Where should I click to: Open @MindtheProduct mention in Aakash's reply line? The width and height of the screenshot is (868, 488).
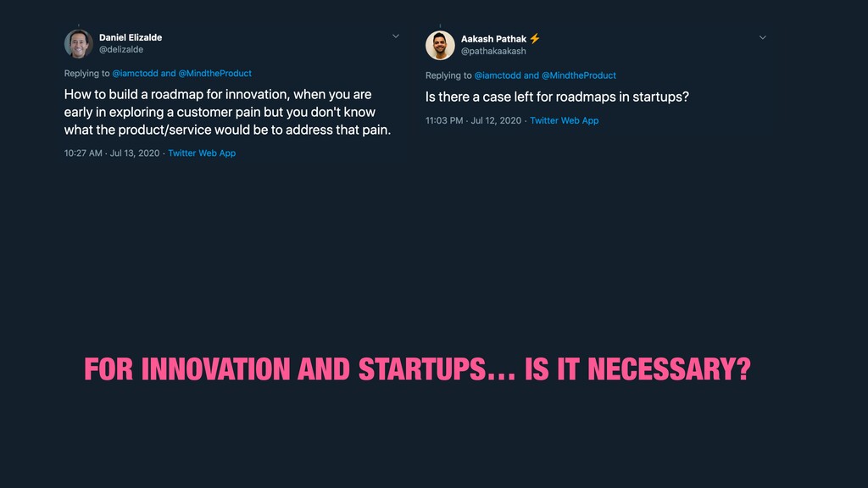click(x=578, y=75)
